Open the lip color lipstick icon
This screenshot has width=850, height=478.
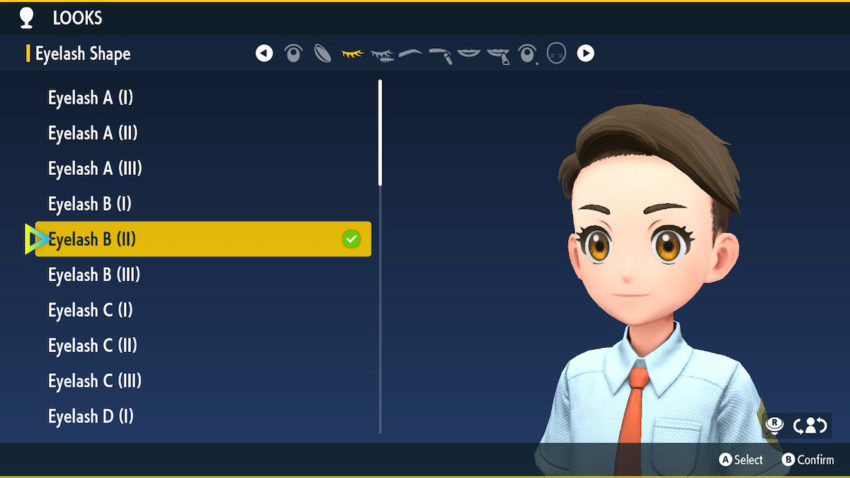[x=498, y=55]
